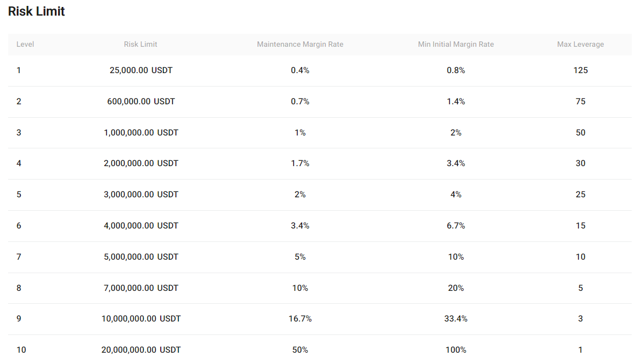Click the 16.7% maintenance margin value
The height and width of the screenshot is (364, 636).
pos(300,318)
